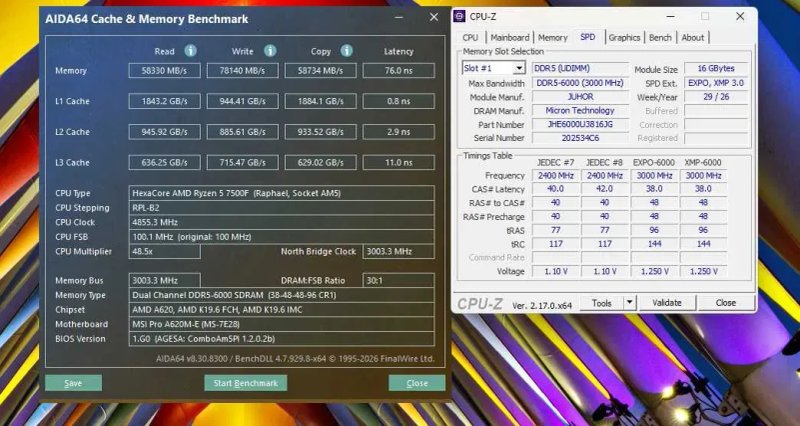Screen dimensions: 800x426
Task: Click the CPU-Z app icon in title bar
Action: coord(459,16)
